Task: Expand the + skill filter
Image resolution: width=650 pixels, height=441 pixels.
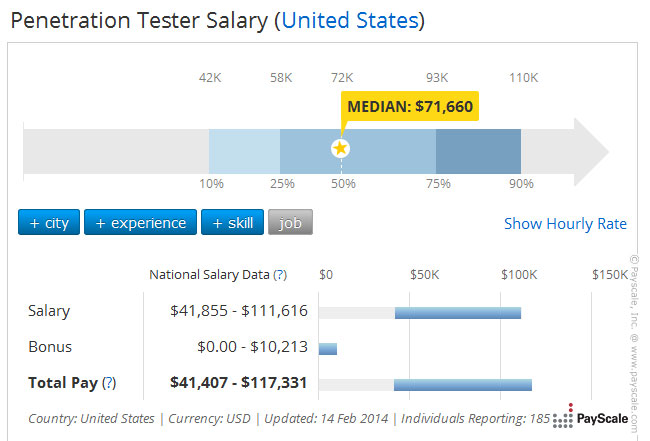Action: 232,222
